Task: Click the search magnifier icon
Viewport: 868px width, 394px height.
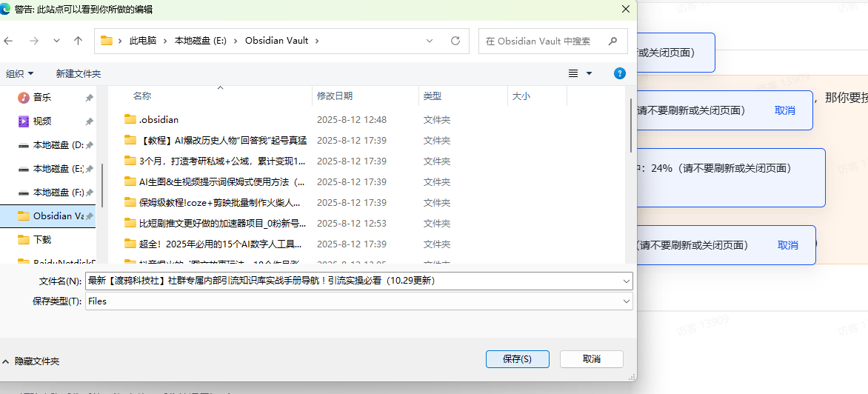Action: click(x=612, y=41)
